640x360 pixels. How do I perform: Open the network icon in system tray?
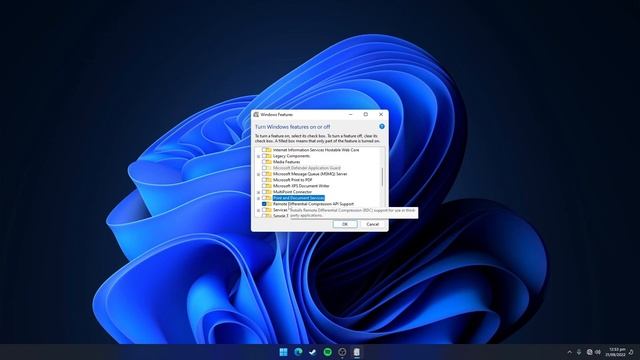click(x=589, y=352)
